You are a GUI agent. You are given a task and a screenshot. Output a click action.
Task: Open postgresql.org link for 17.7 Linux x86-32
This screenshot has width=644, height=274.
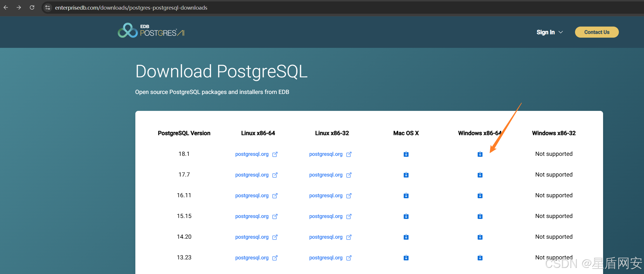point(326,175)
